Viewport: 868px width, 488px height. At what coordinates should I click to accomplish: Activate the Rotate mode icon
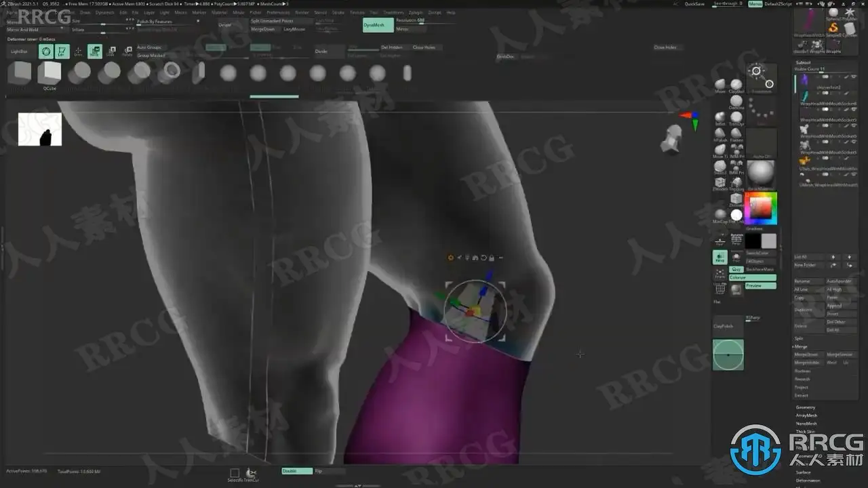pyautogui.click(x=127, y=52)
